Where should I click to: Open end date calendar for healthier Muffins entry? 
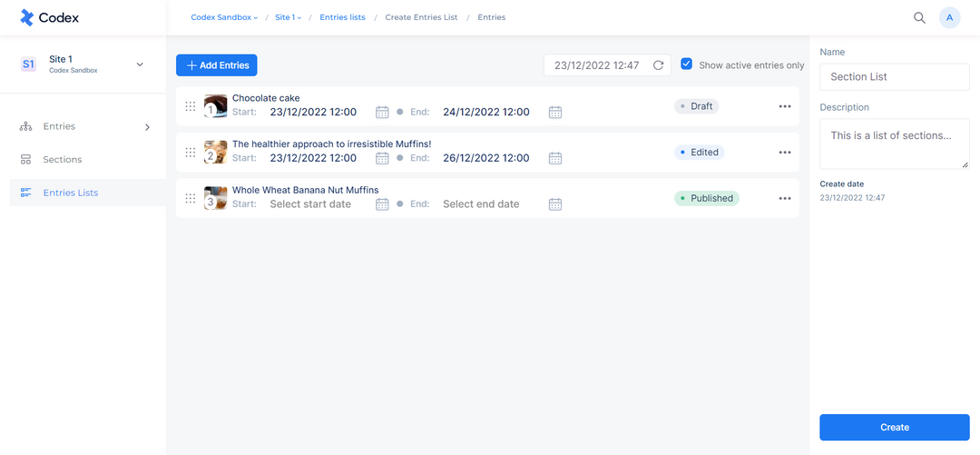555,158
